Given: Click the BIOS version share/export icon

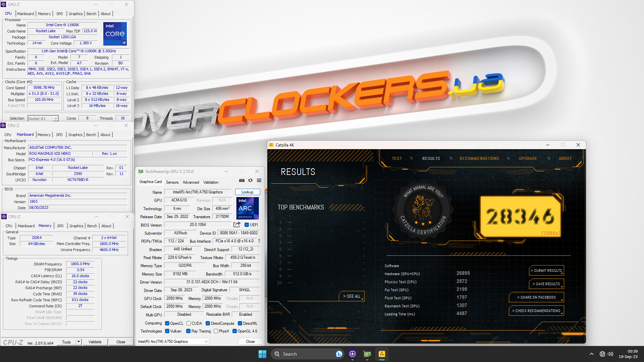Looking at the screenshot, I should point(237,225).
